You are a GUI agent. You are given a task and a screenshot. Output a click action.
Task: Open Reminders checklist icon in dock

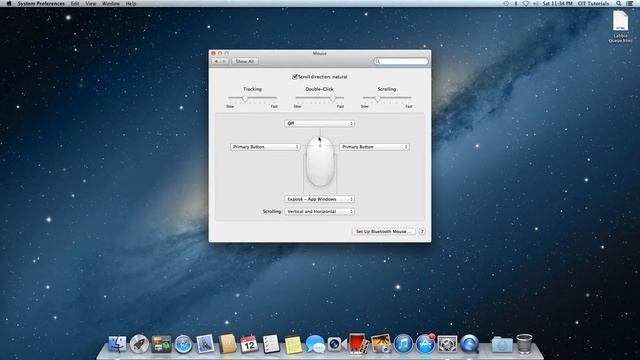click(x=271, y=344)
